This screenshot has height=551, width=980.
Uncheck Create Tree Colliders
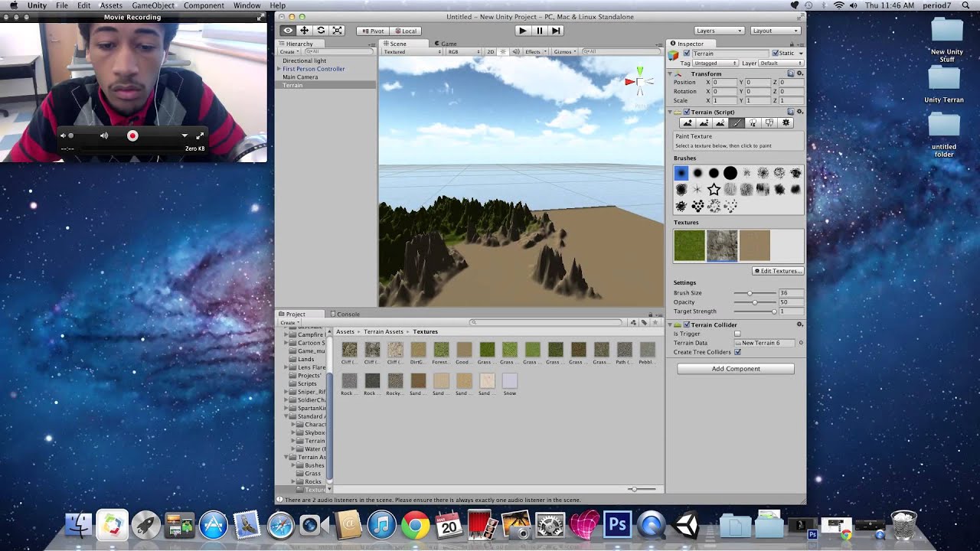(737, 352)
